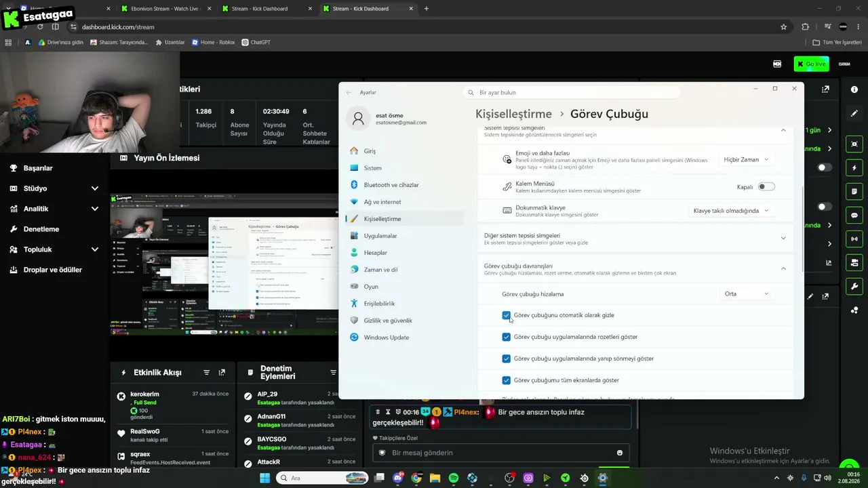The height and width of the screenshot is (488, 868).
Task: Uncheck Görev çubuğu uygulamalarında yanıp sönmeyi göster
Action: tap(507, 359)
